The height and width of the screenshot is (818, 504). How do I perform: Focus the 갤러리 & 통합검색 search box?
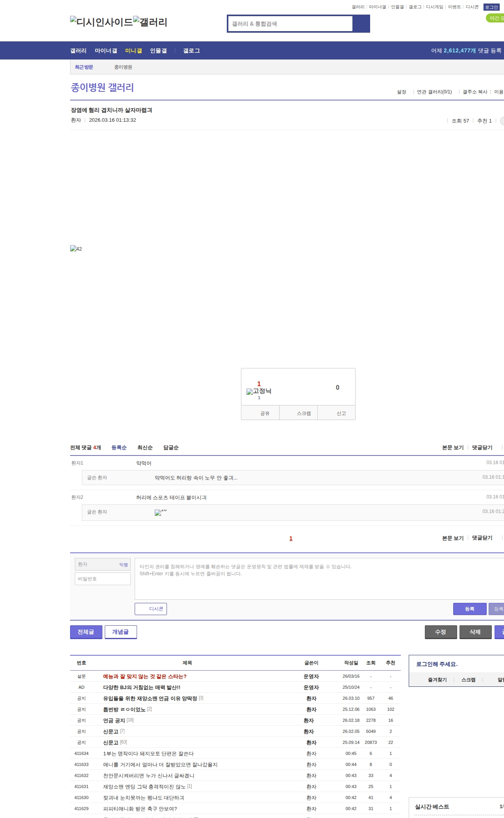coord(290,24)
